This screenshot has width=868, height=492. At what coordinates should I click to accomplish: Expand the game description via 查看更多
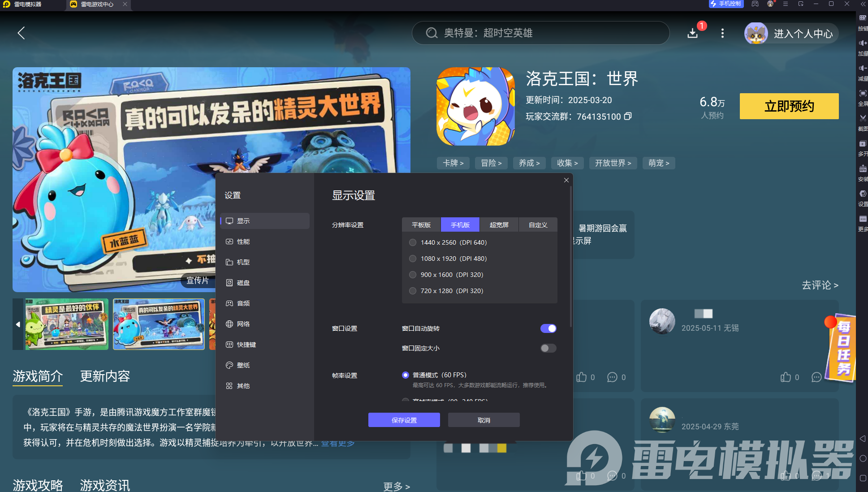(x=337, y=443)
